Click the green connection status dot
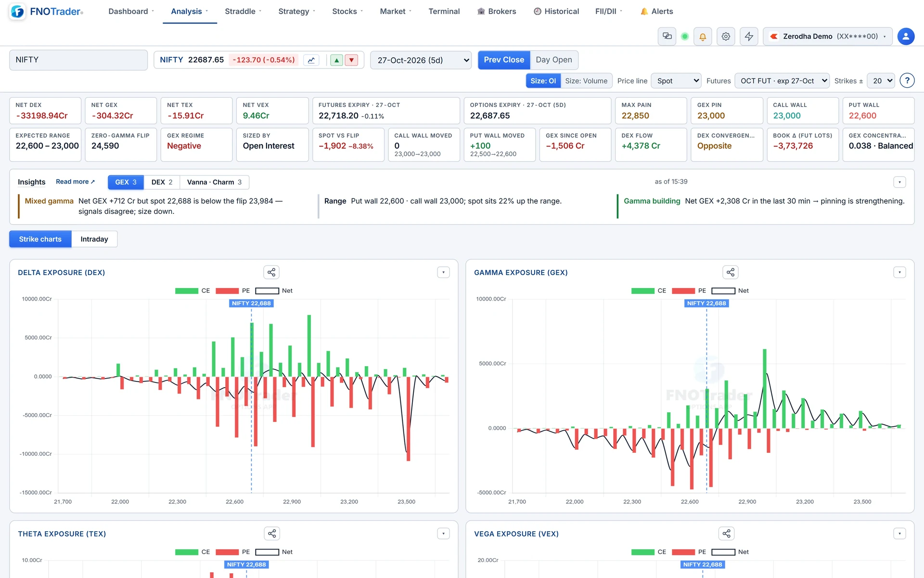Screen dimensions: 924x578 [x=685, y=36]
